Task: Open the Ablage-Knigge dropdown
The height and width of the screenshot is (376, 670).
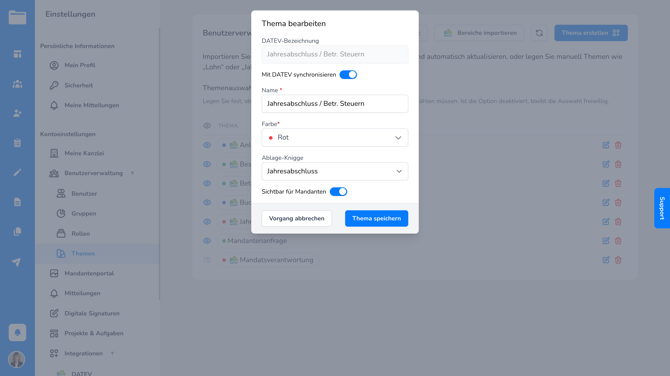Action: pyautogui.click(x=335, y=171)
